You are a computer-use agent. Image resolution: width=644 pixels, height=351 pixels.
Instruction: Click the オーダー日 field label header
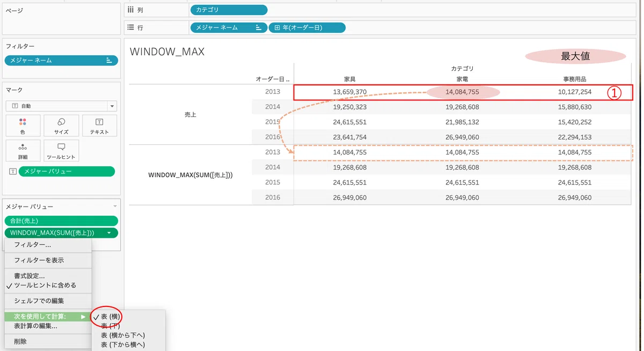[273, 79]
